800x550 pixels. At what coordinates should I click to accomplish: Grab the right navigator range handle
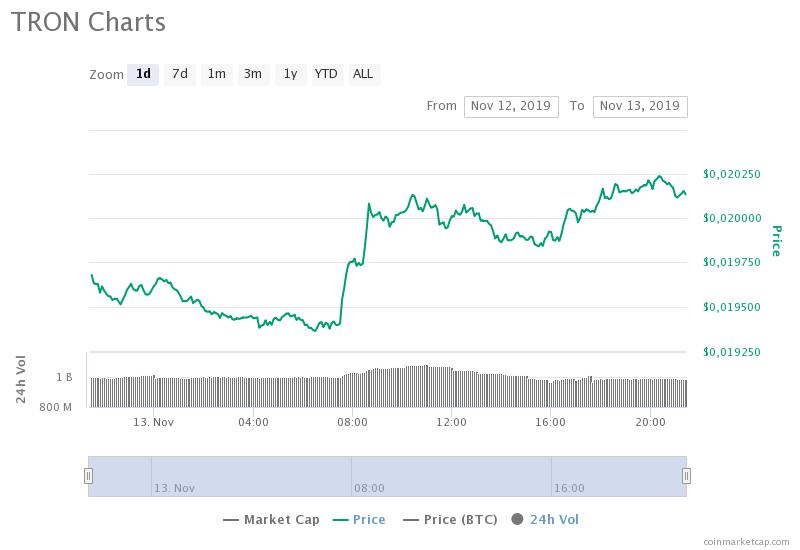686,476
